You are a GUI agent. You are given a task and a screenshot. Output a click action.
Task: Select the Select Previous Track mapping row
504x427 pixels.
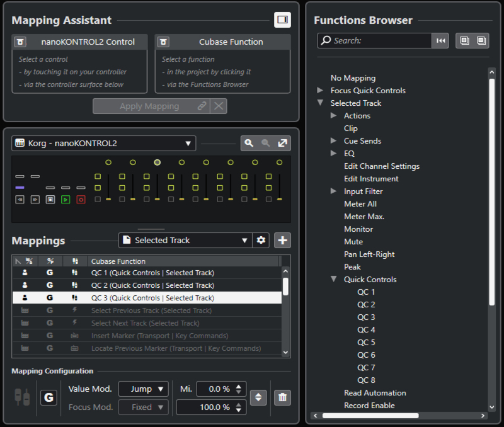pos(147,310)
